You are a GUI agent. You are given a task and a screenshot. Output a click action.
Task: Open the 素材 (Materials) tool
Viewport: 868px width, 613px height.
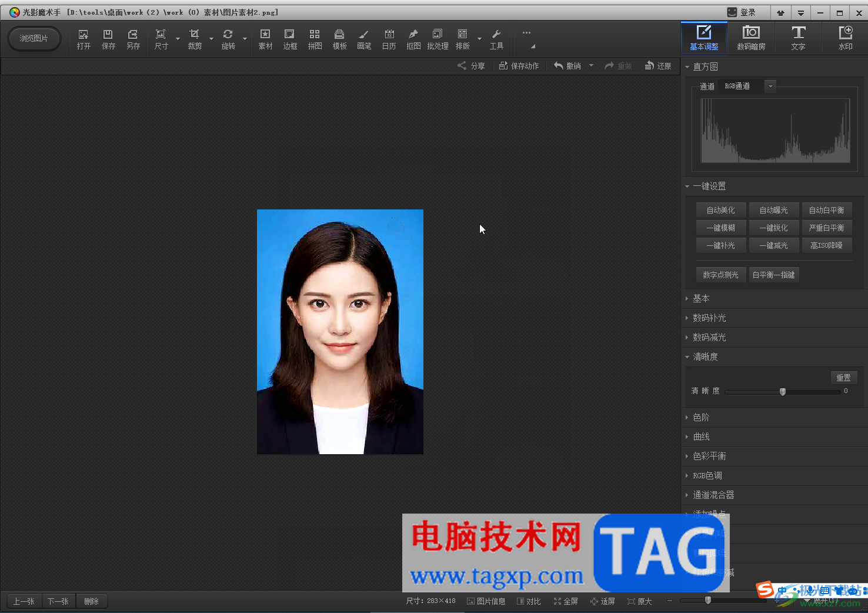click(x=265, y=39)
